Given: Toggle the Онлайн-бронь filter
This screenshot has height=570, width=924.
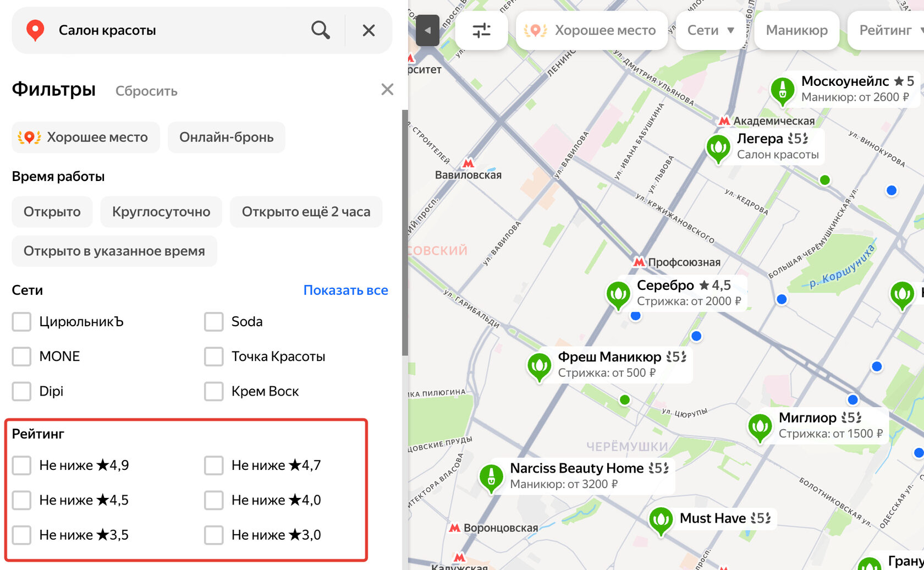Looking at the screenshot, I should click(x=227, y=137).
